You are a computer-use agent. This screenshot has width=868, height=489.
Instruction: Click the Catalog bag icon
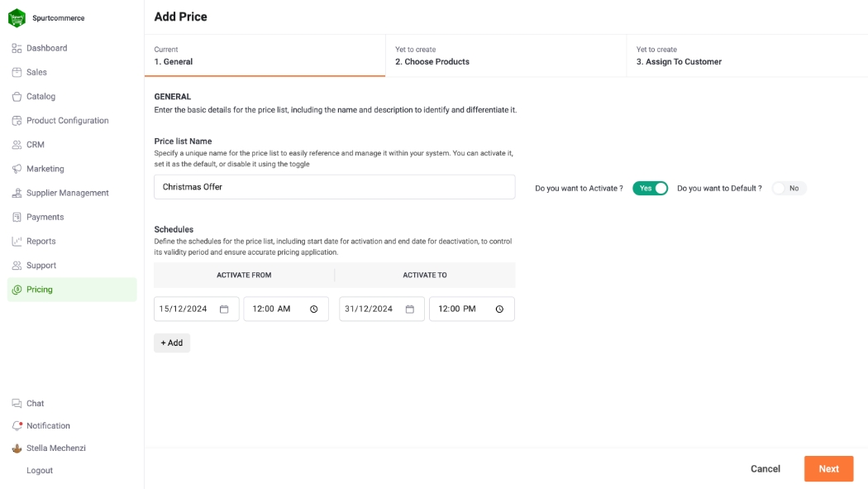click(x=17, y=96)
